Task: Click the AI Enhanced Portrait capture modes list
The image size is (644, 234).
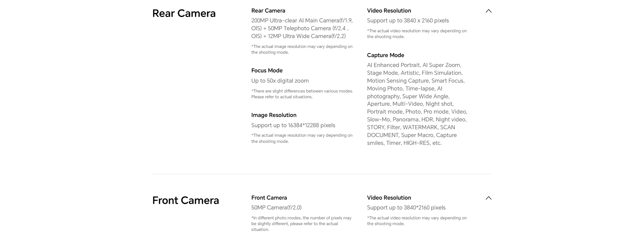Action: click(x=417, y=104)
